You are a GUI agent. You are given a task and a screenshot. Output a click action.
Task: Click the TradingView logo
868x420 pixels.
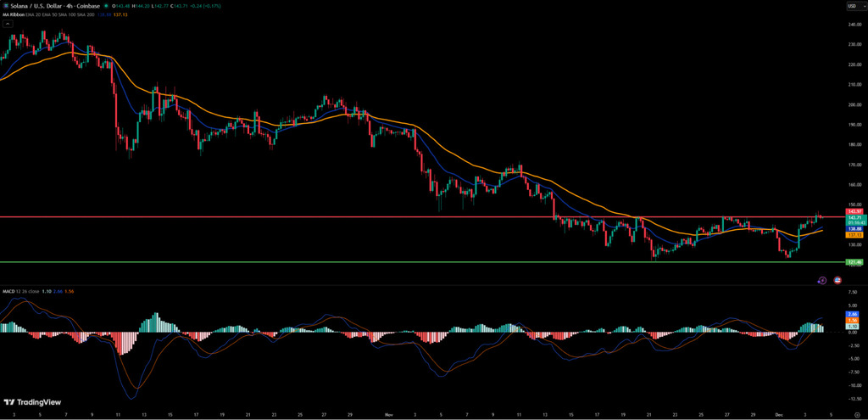pyautogui.click(x=24, y=402)
